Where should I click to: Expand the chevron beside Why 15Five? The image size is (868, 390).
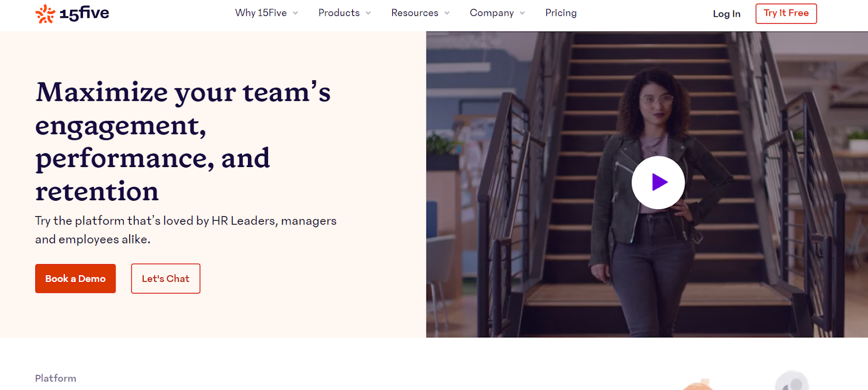296,14
